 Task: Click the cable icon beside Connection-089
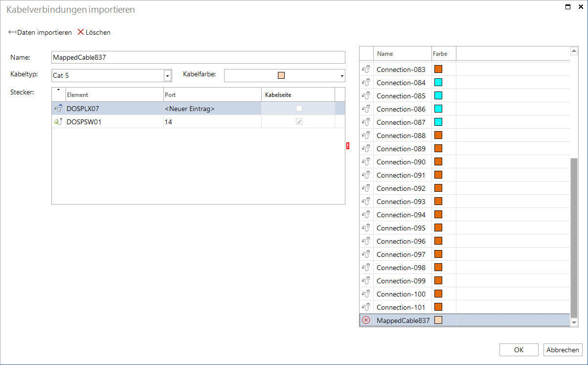click(366, 149)
